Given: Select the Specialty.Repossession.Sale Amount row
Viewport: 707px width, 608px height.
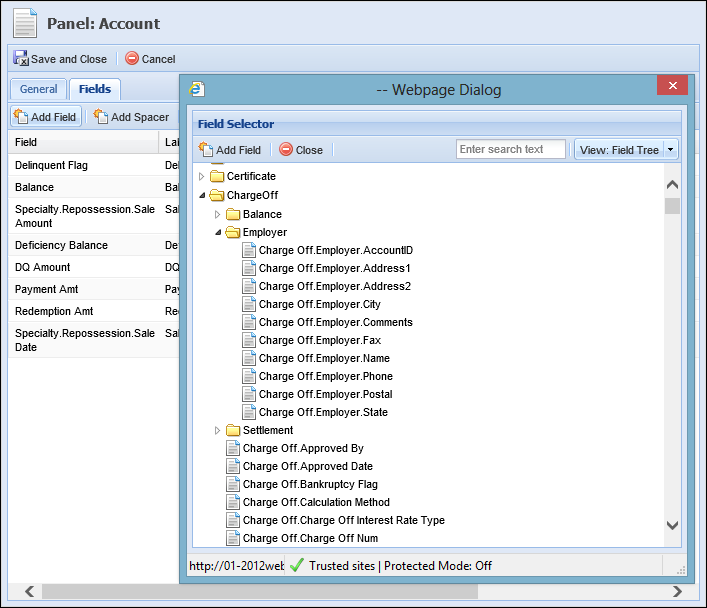Looking at the screenshot, I should pyautogui.click(x=94, y=216).
